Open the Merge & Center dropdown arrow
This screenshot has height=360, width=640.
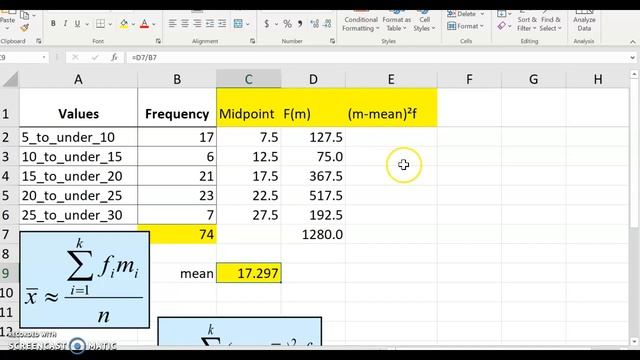pos(248,24)
